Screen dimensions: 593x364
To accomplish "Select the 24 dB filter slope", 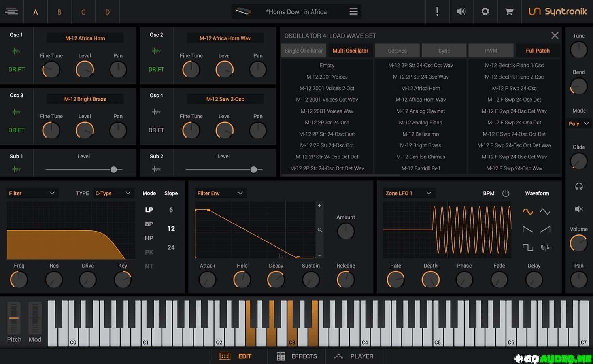I will point(171,247).
